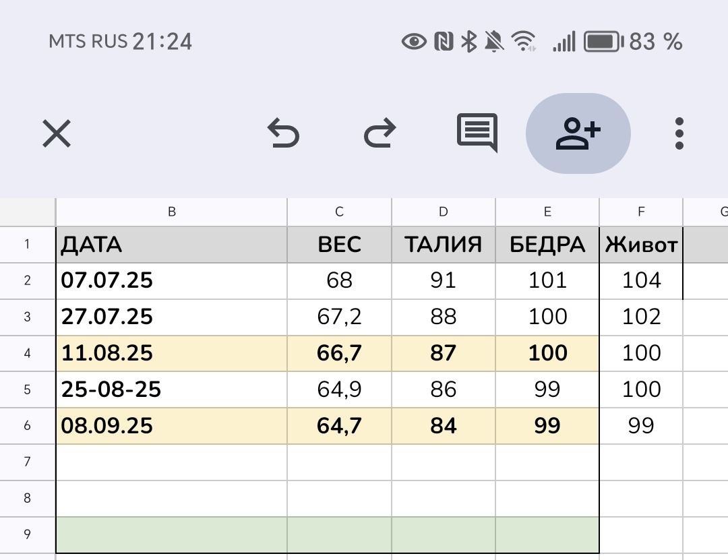The width and height of the screenshot is (728, 560).
Task: Tap the green-shaded cell in column C, row 9
Action: (x=339, y=534)
